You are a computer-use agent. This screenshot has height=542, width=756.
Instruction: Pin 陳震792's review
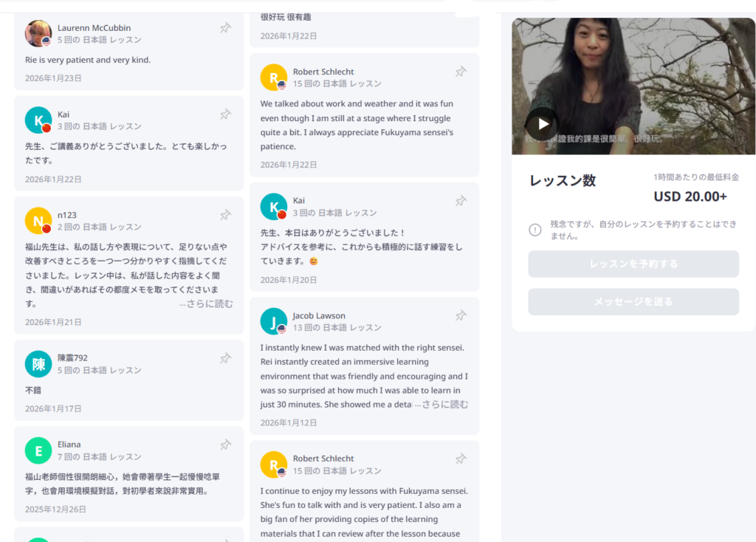pos(225,358)
